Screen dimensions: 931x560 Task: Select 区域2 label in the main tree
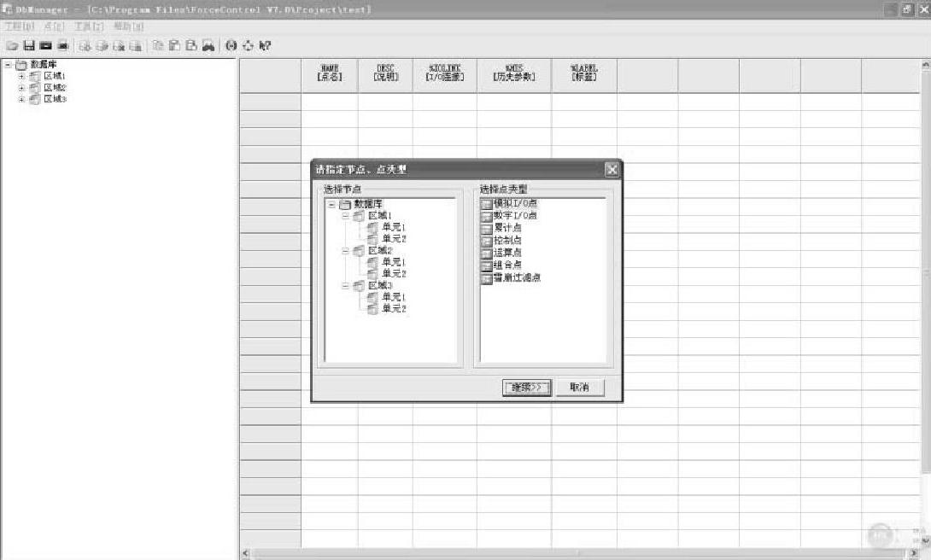click(55, 88)
